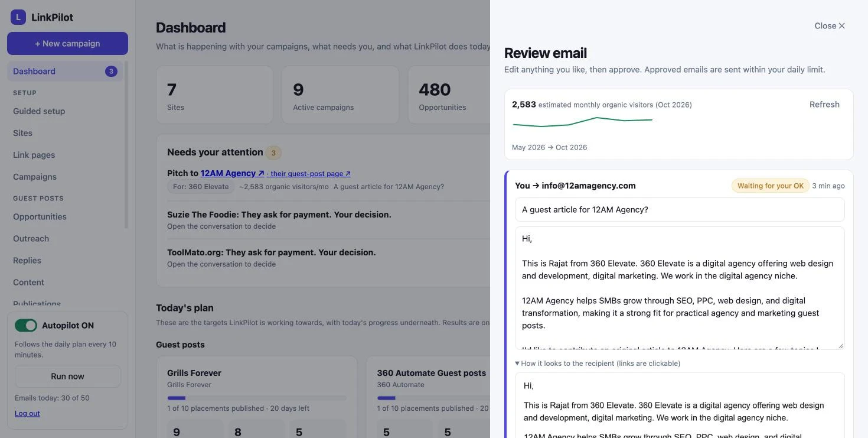Click the Grills Forever campaign title
The image size is (868, 438).
click(x=194, y=373)
